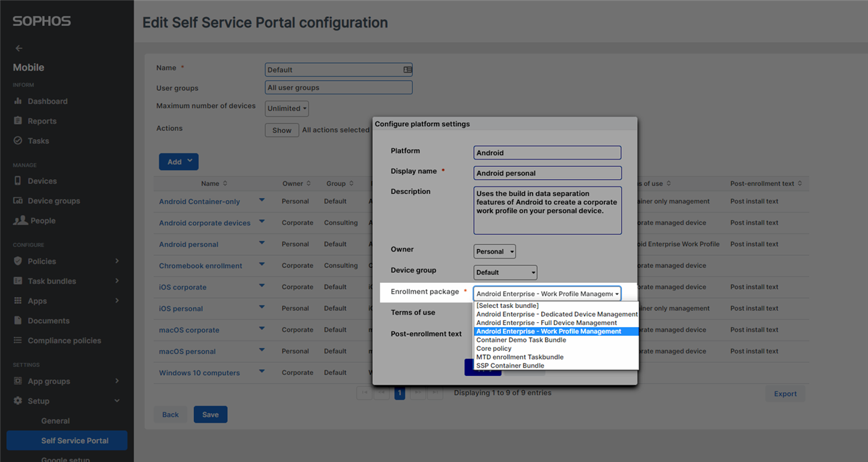Open iOS personal configuration link
The height and width of the screenshot is (462, 868).
(x=181, y=309)
